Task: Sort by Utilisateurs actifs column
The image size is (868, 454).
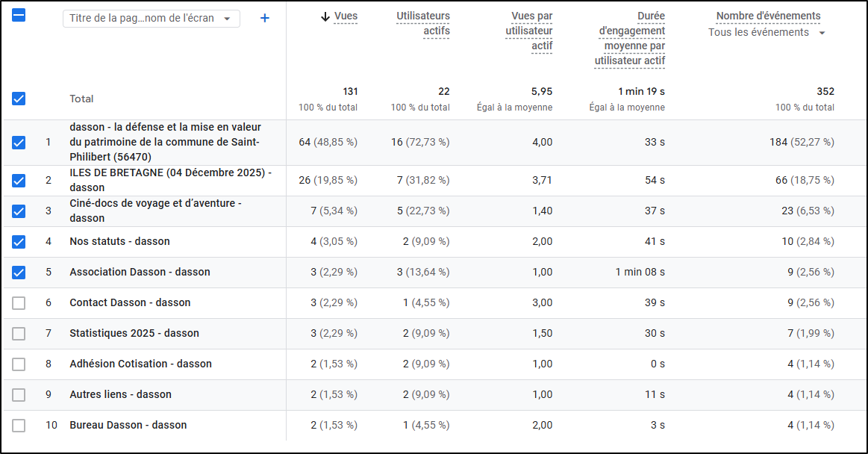Action: 423,23
